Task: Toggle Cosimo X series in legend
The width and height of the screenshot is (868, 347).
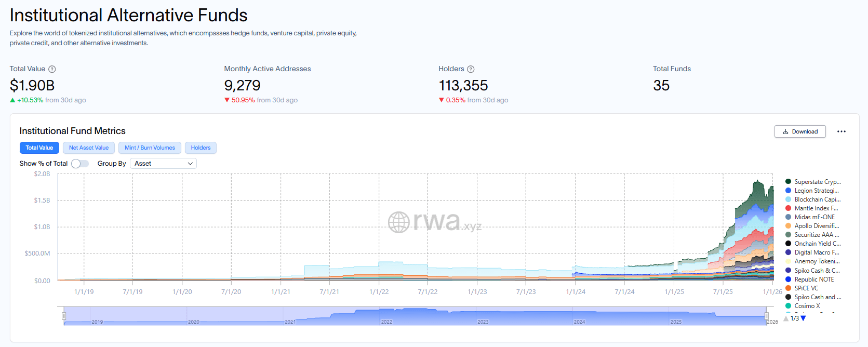Action: click(803, 306)
